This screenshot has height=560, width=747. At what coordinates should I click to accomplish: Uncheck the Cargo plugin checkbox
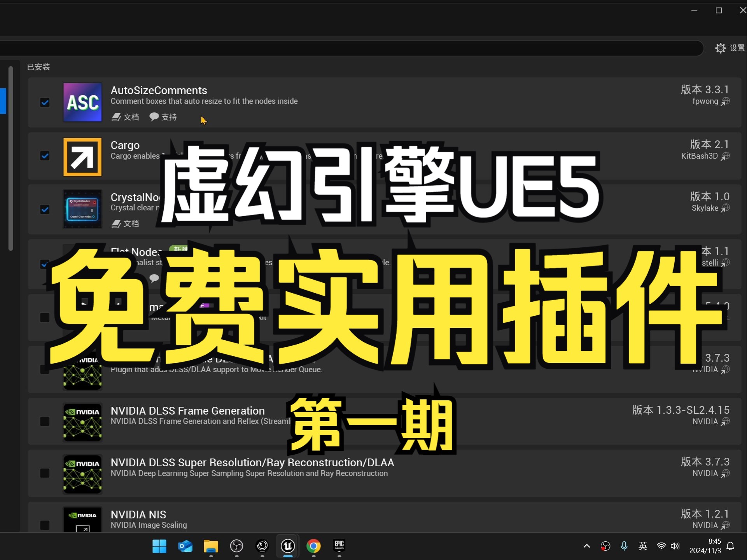(44, 156)
